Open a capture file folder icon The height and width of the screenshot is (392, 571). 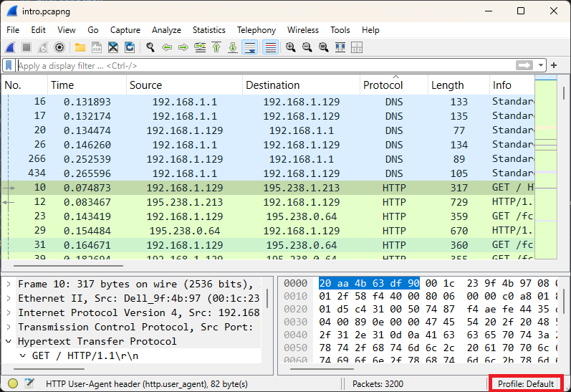[x=80, y=47]
